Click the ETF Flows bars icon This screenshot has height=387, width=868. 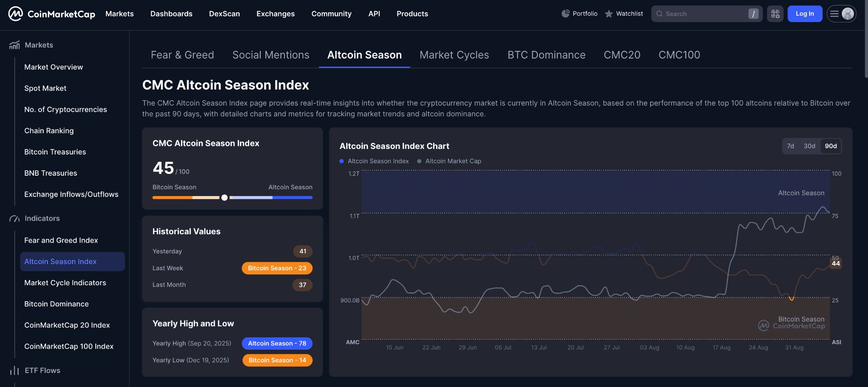(14, 370)
